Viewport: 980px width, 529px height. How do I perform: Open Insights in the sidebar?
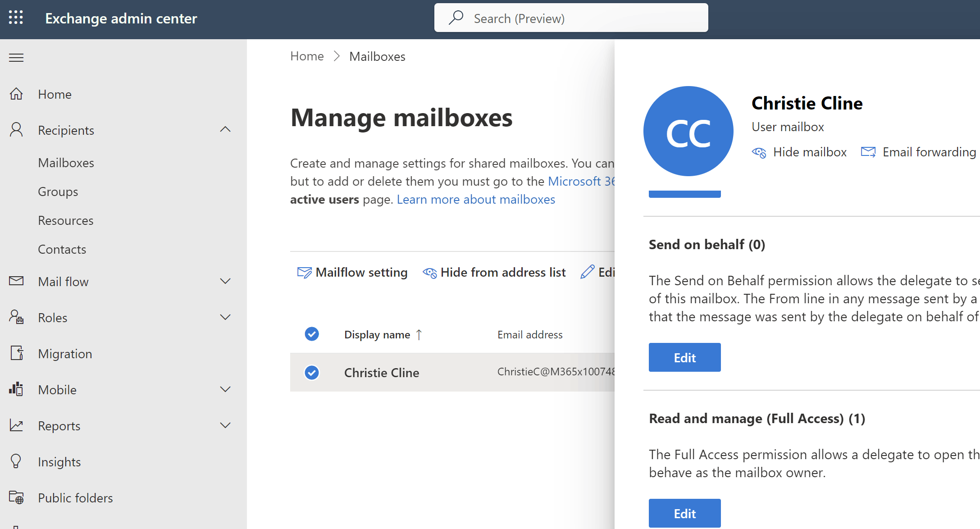click(x=59, y=462)
